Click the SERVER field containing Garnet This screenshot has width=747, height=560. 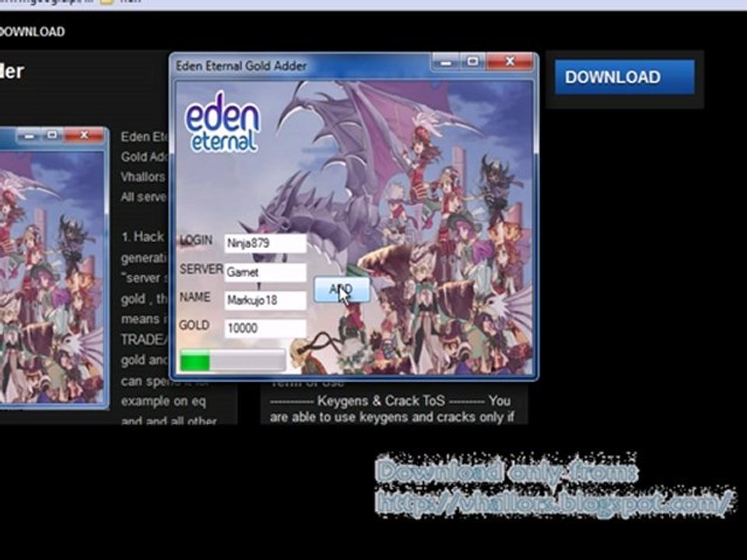pyautogui.click(x=265, y=272)
